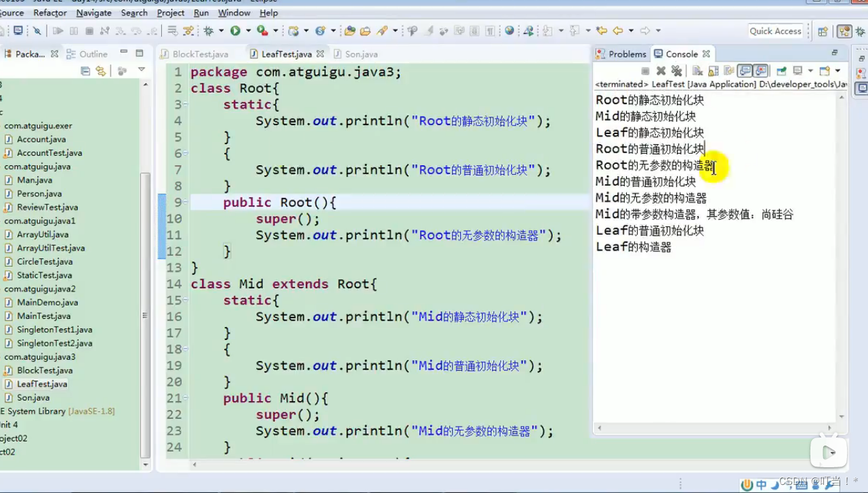The height and width of the screenshot is (493, 868).
Task: Click the Terminate stop icon in main toolbar
Action: 89,30
